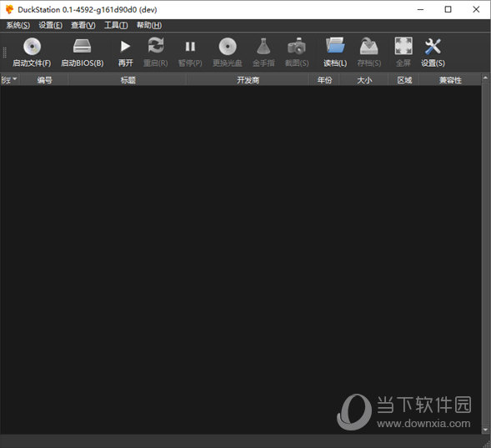Minimize the DuckStation window
The image size is (491, 448).
point(420,9)
